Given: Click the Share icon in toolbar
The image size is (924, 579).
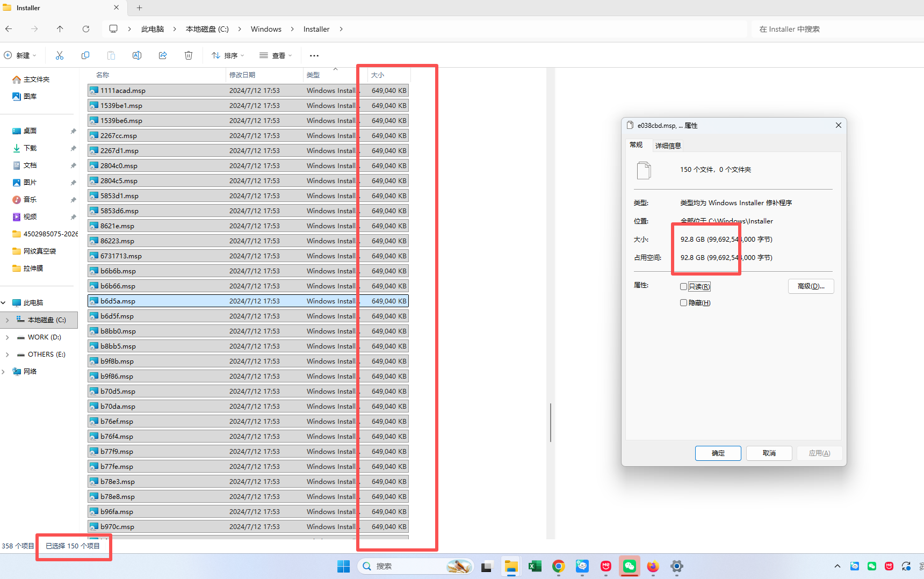Looking at the screenshot, I should click(163, 55).
